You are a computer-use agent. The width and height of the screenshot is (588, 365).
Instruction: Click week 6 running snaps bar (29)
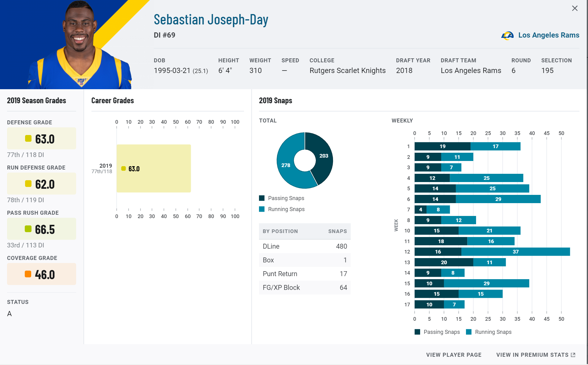pos(498,199)
